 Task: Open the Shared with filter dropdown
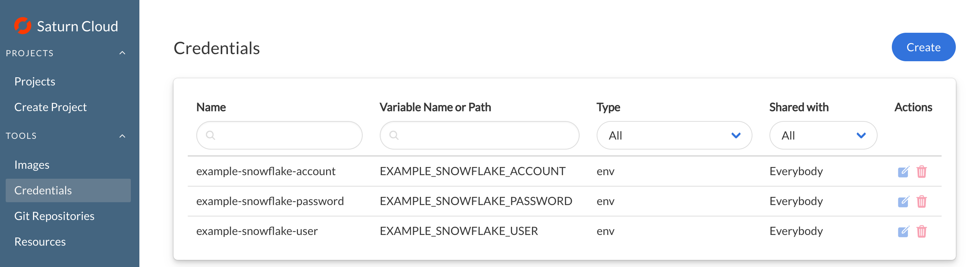click(823, 135)
